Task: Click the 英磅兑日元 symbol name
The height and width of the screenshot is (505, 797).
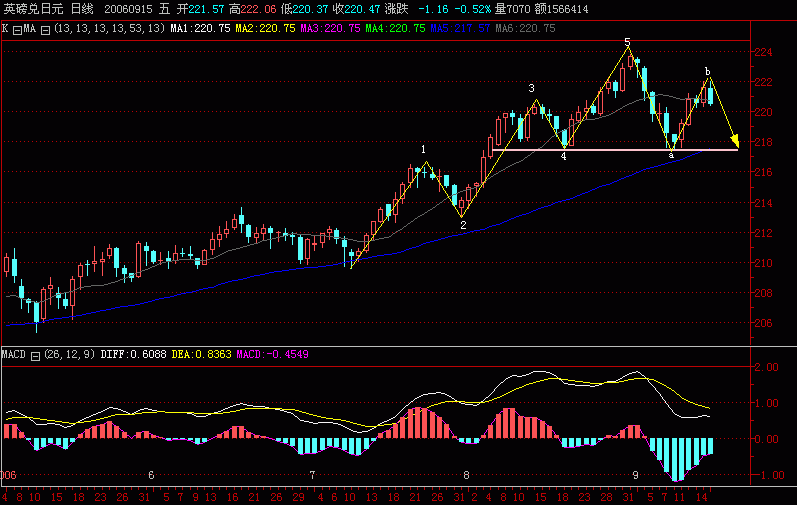Action: (33, 9)
